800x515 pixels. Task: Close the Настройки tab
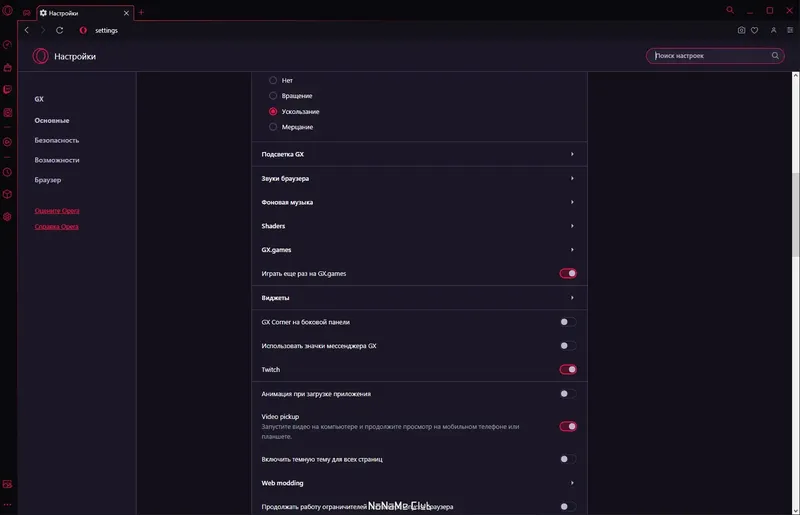tap(126, 13)
